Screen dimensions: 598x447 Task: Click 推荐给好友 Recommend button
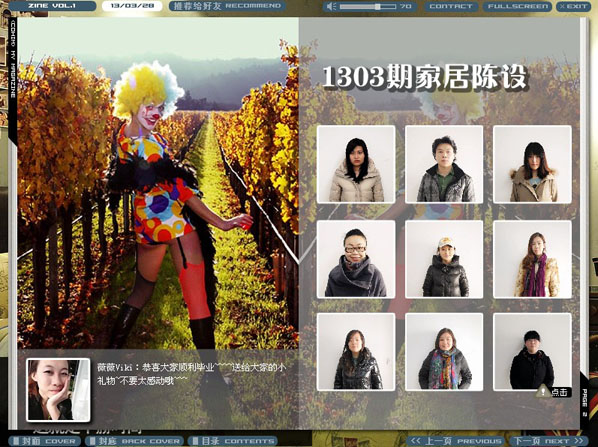[227, 6]
